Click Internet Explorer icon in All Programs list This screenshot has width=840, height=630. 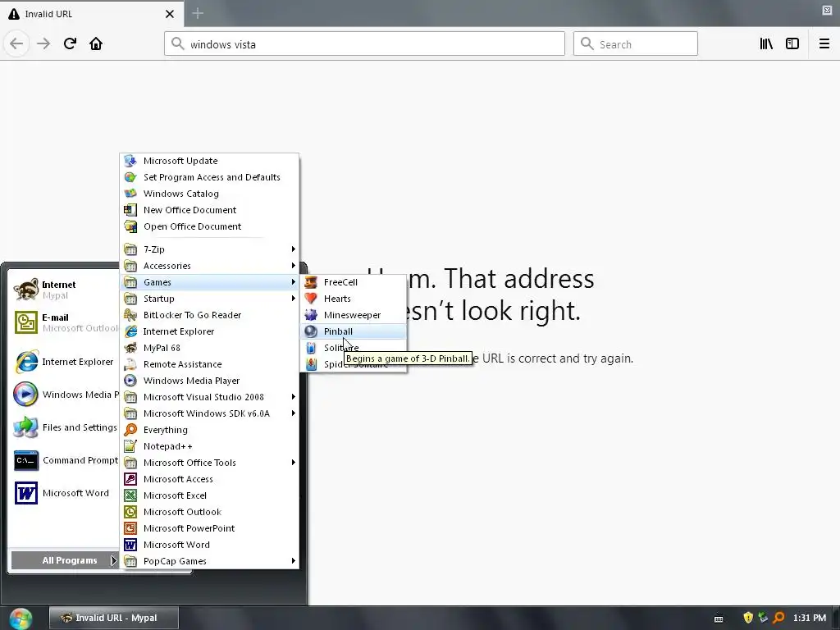(130, 331)
